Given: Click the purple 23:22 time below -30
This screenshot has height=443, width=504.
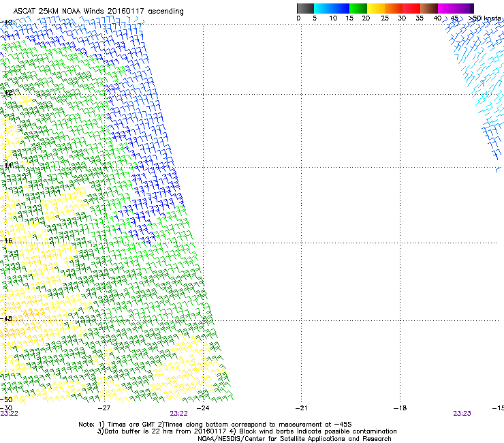Looking at the screenshot, I should tap(9, 414).
